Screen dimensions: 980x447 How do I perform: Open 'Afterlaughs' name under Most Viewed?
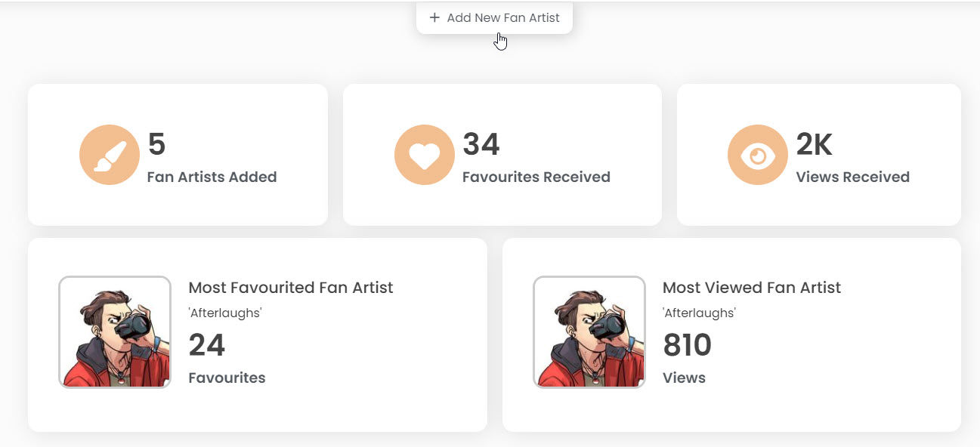(x=700, y=313)
